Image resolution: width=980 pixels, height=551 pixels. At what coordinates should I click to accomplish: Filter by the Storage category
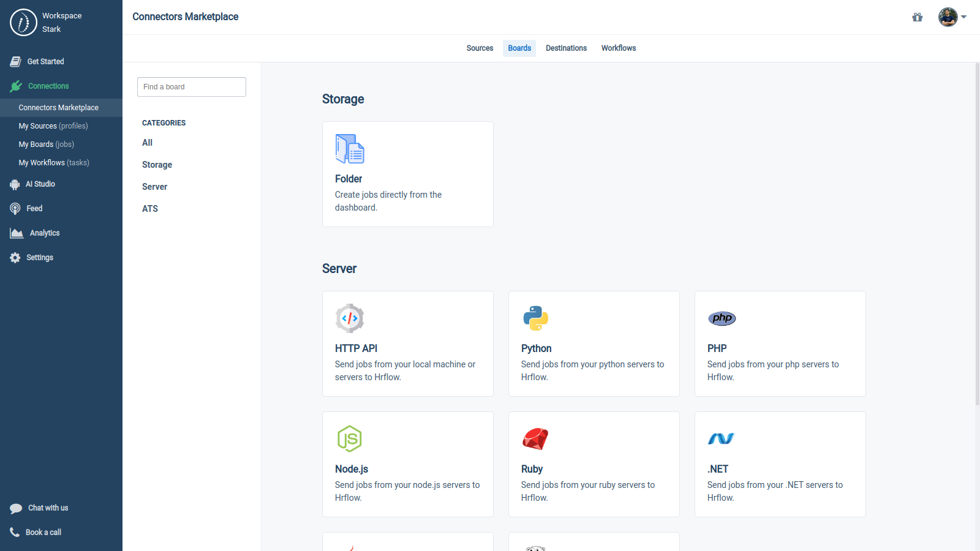(157, 165)
